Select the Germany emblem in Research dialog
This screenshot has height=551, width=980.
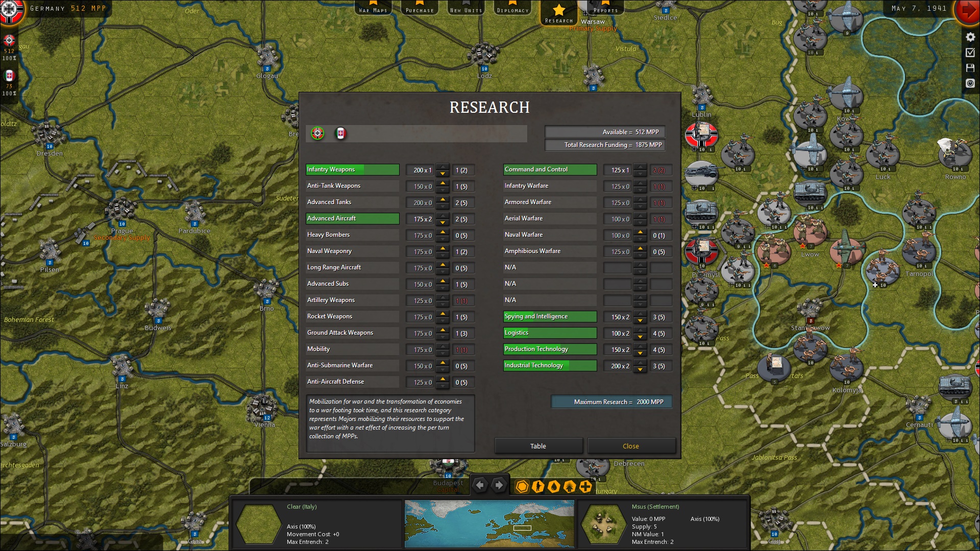(317, 134)
